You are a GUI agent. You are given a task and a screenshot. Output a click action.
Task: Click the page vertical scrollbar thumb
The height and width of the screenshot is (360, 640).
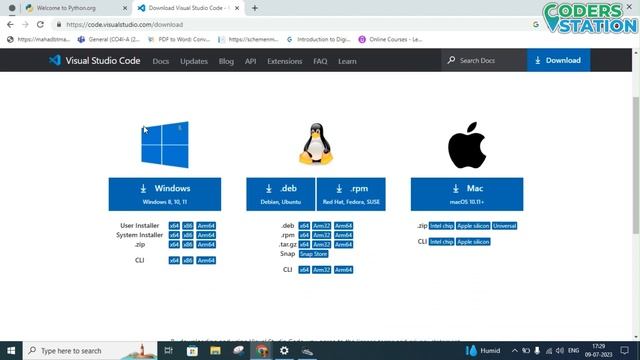[636, 165]
